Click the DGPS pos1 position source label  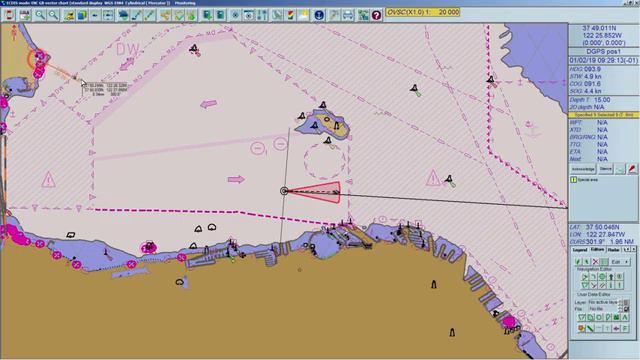604,52
